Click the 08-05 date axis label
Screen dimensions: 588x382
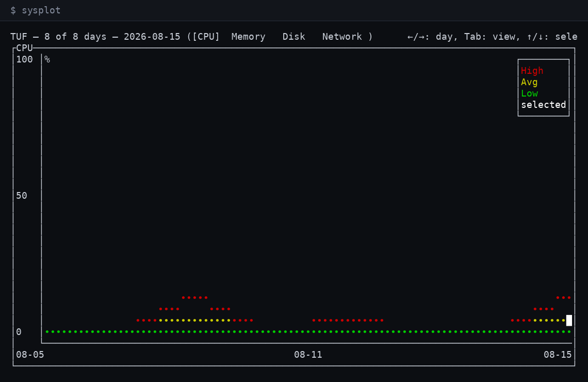(30, 355)
